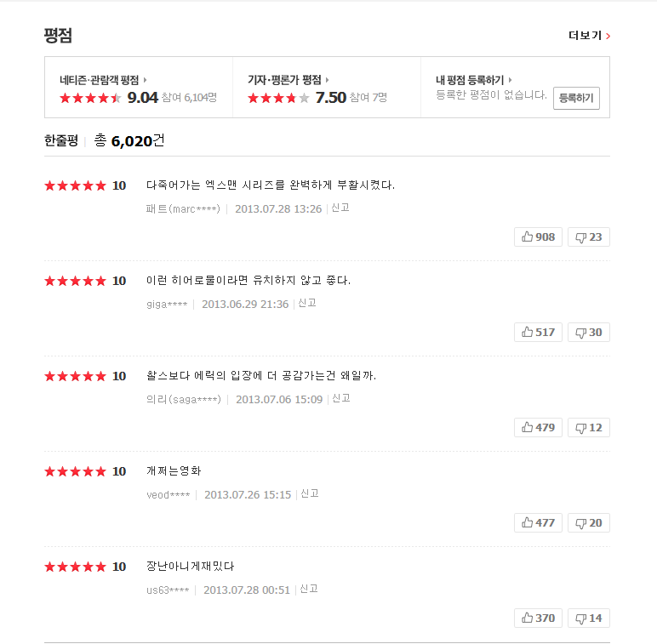Click the 등록하기 button

(x=576, y=98)
